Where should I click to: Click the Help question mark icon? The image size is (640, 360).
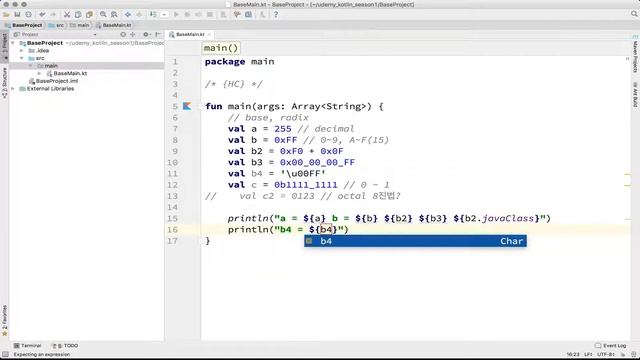[x=276, y=14]
